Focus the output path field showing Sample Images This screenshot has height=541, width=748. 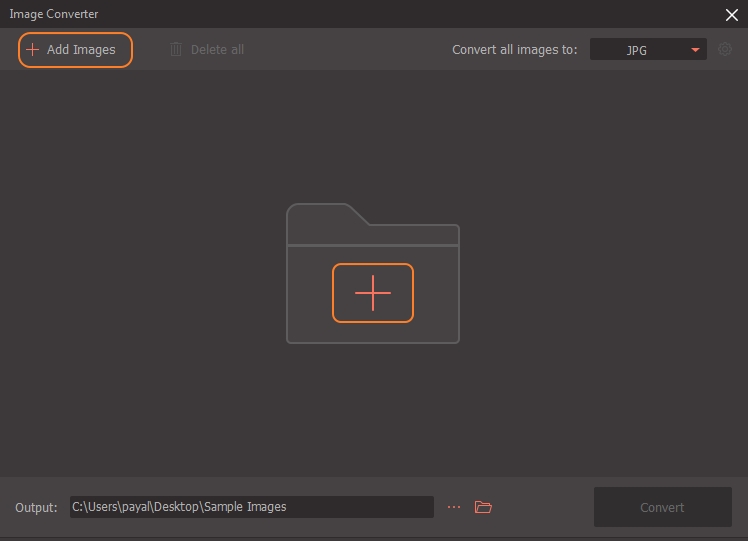(x=251, y=507)
